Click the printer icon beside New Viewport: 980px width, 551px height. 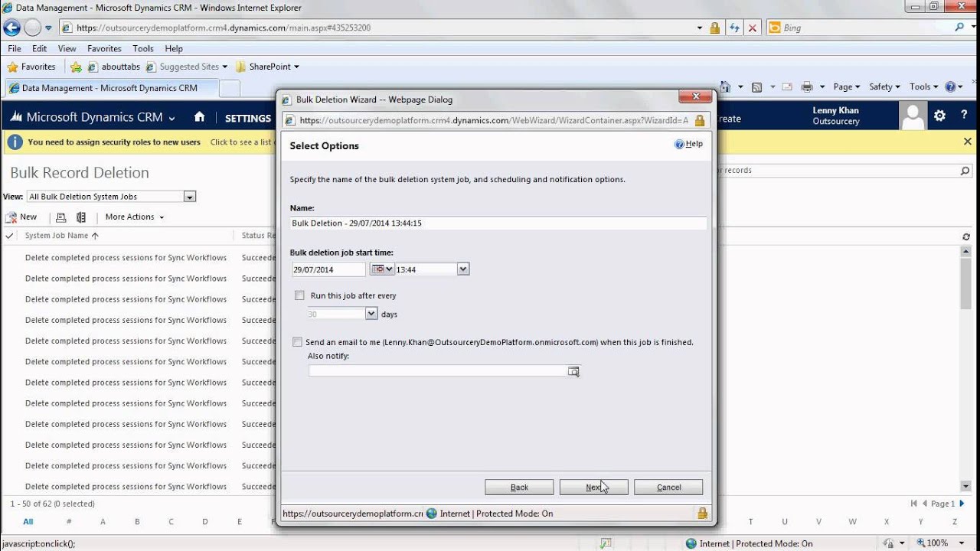tap(61, 217)
